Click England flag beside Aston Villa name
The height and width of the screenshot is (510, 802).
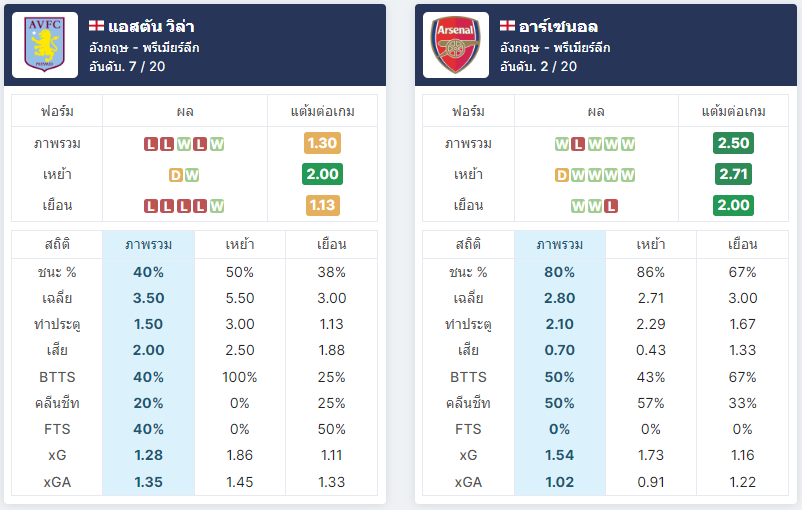96,26
